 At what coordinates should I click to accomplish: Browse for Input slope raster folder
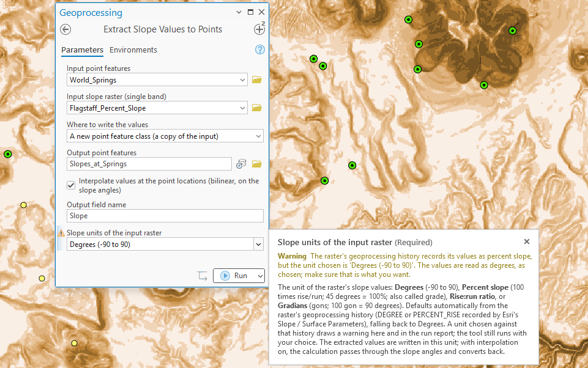[x=256, y=108]
